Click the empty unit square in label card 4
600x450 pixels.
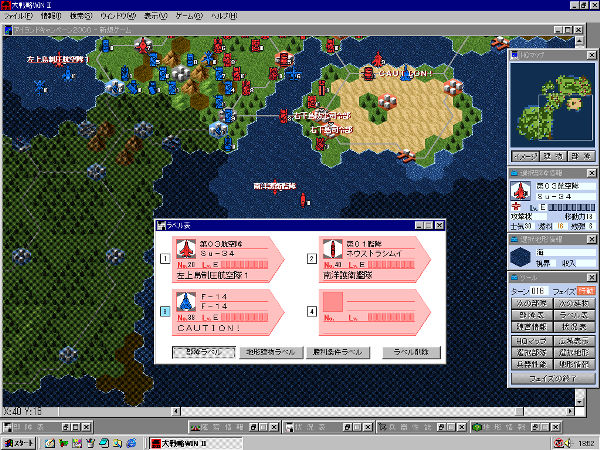(x=333, y=302)
